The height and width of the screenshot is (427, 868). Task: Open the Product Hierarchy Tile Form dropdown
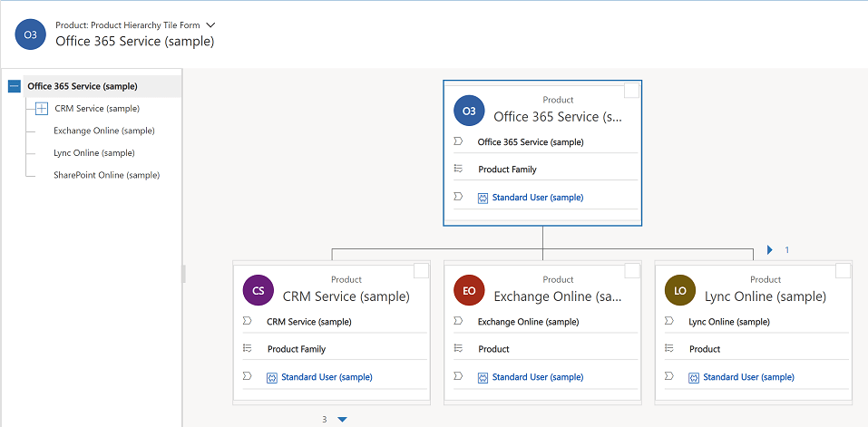210,25
